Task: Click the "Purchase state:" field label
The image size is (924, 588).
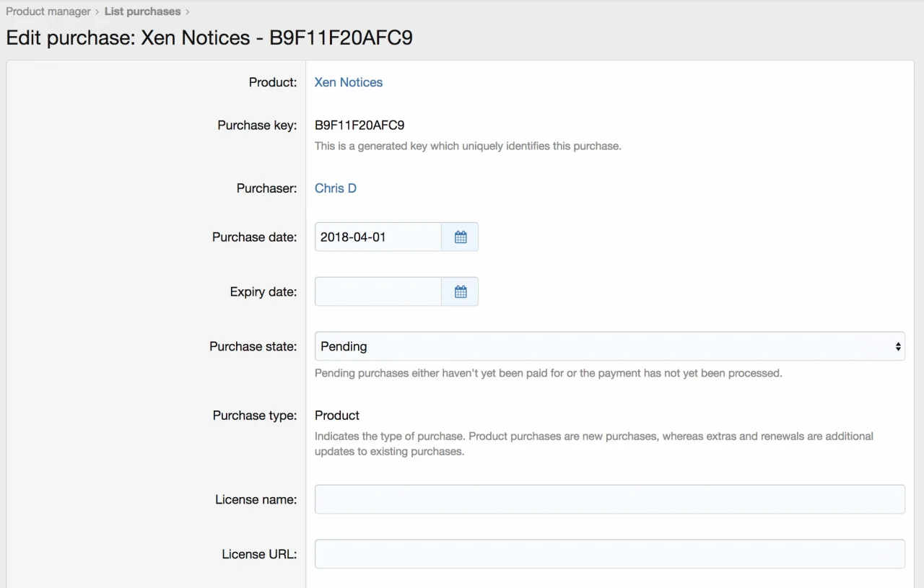Action: [x=253, y=346]
